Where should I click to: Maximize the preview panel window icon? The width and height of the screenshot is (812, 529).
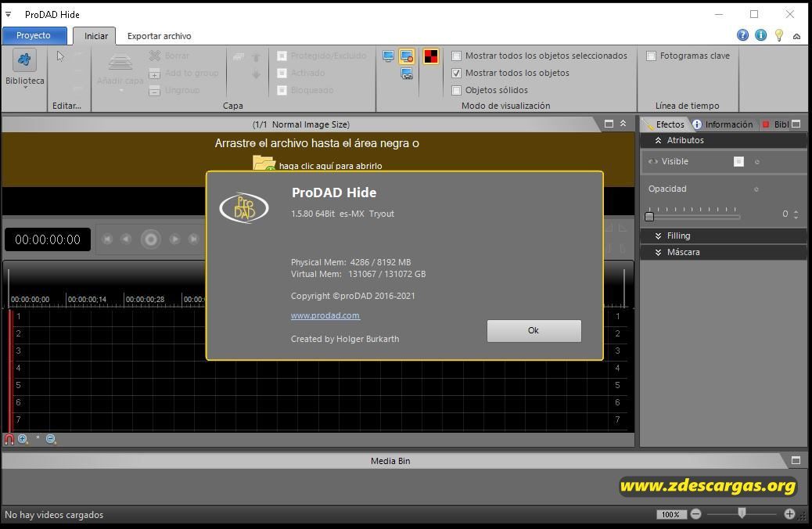point(609,124)
